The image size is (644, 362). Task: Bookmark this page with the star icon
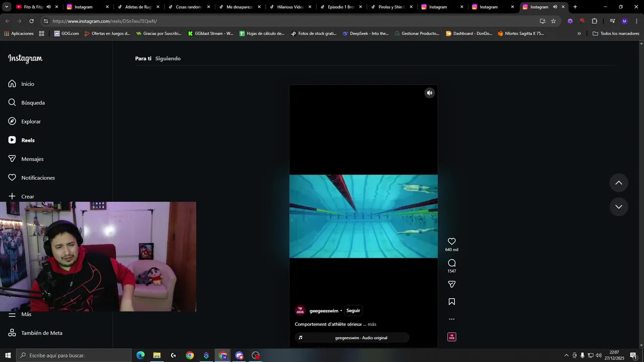click(x=553, y=21)
